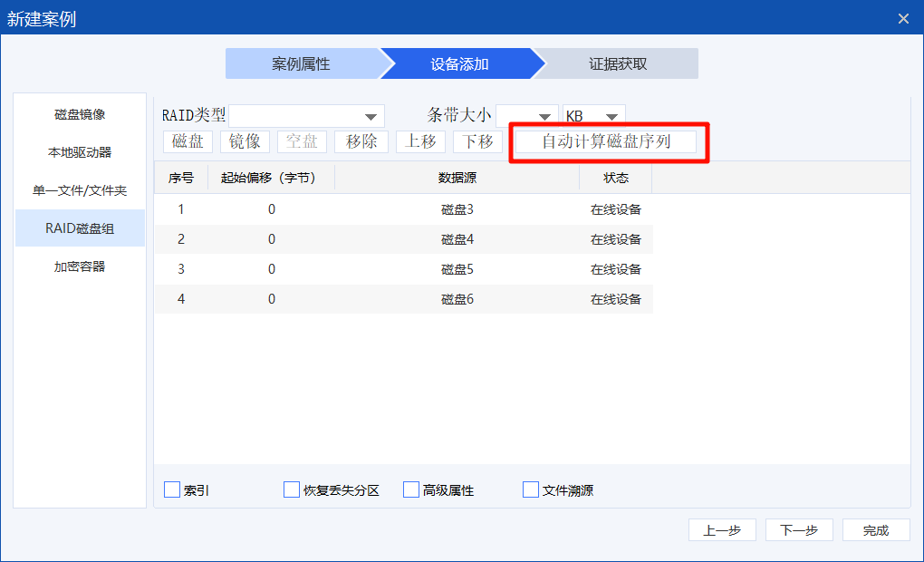Switch to 本地驱动器 in the sidebar
This screenshot has width=924, height=562.
[80, 152]
